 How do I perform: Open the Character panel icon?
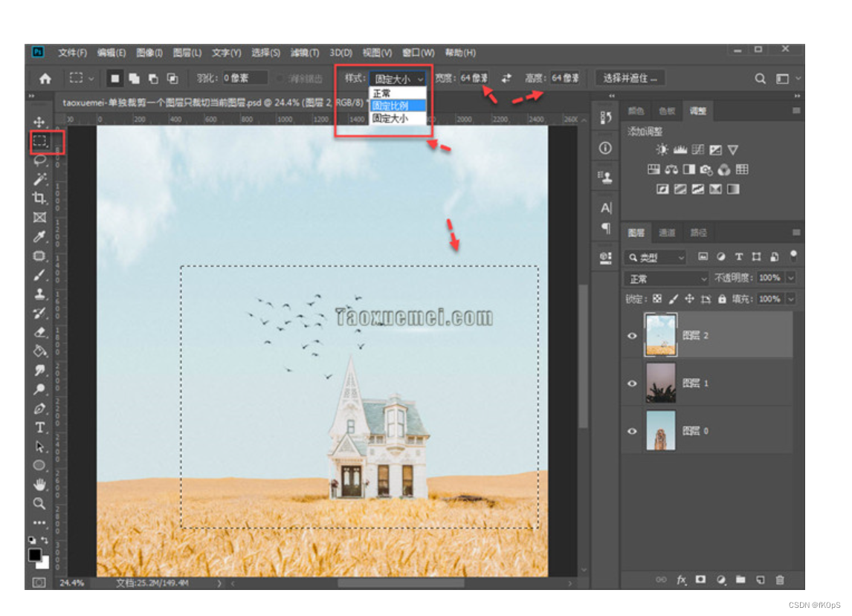coord(606,208)
